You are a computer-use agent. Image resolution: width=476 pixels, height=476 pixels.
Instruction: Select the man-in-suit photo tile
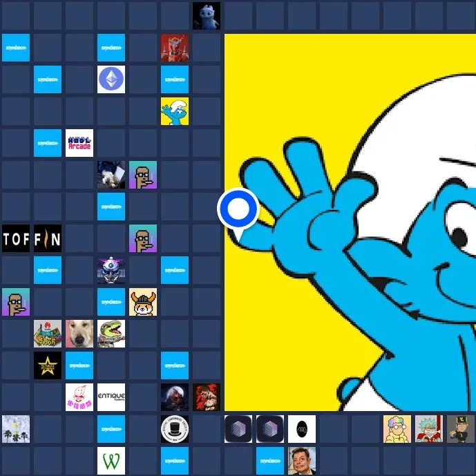[x=302, y=461]
